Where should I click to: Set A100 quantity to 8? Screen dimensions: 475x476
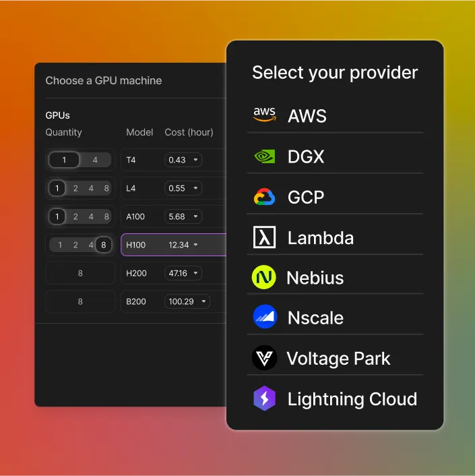click(x=106, y=216)
